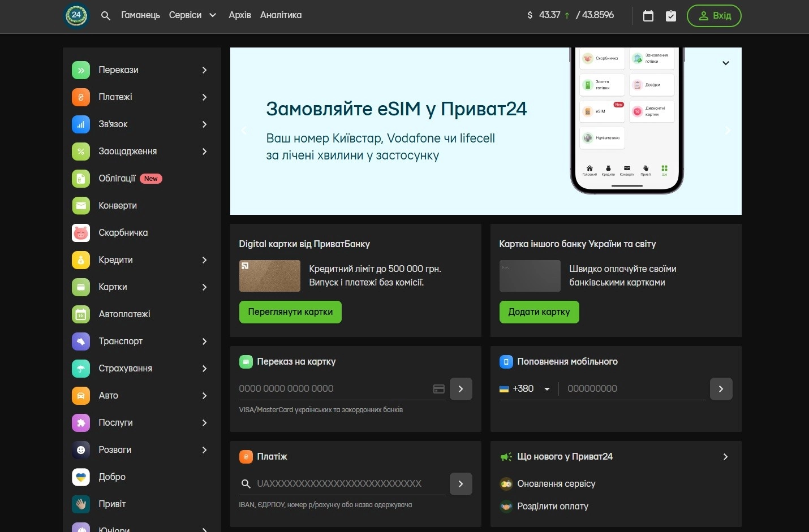Click the digital PrivatBank card thumbnail
Viewport: 809px width, 532px height.
pyautogui.click(x=270, y=276)
